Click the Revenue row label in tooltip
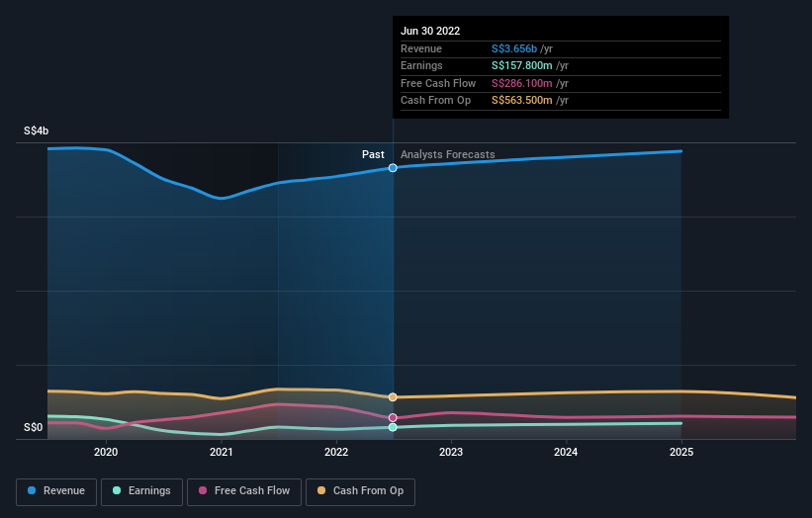812x518 pixels. click(x=421, y=48)
